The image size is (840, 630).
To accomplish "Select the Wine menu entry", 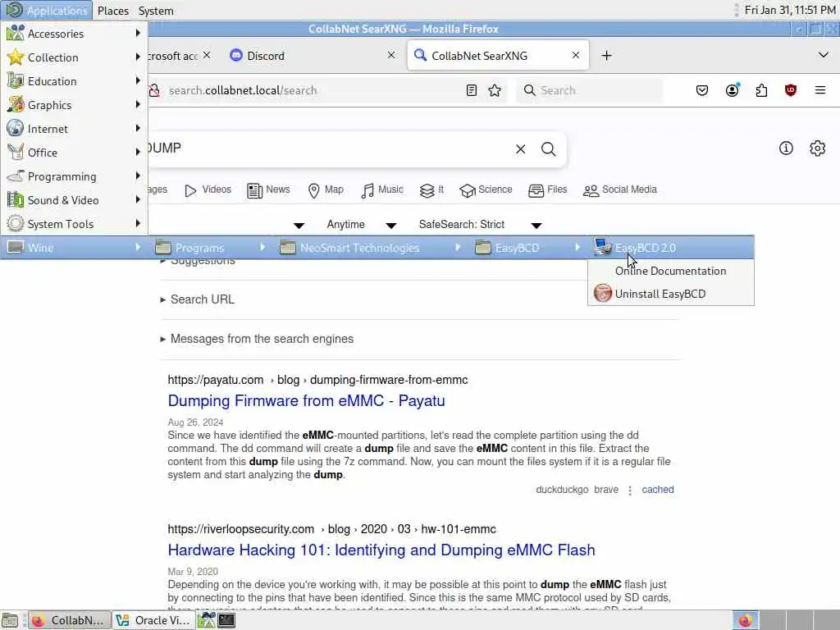I will (74, 248).
